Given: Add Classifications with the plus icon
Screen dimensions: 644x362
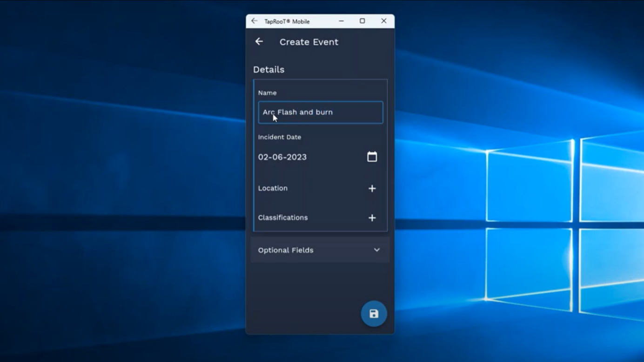Looking at the screenshot, I should 372,217.
